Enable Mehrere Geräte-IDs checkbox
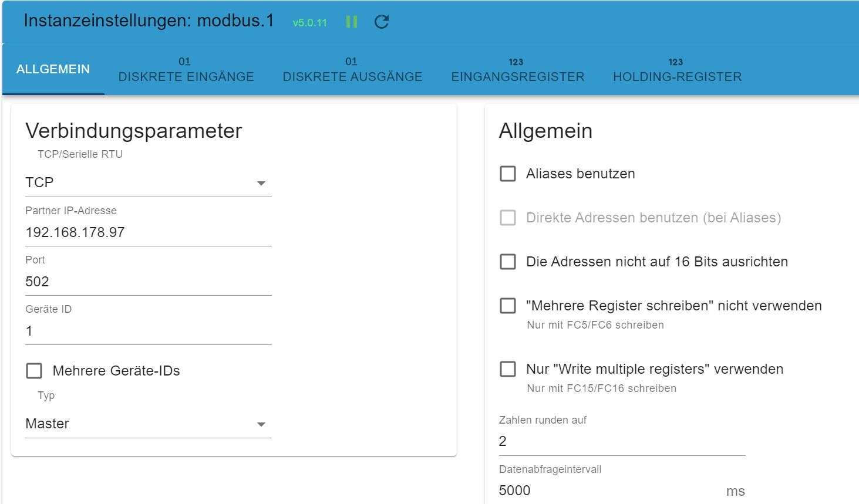Viewport: 859px width, 504px height. pyautogui.click(x=34, y=371)
